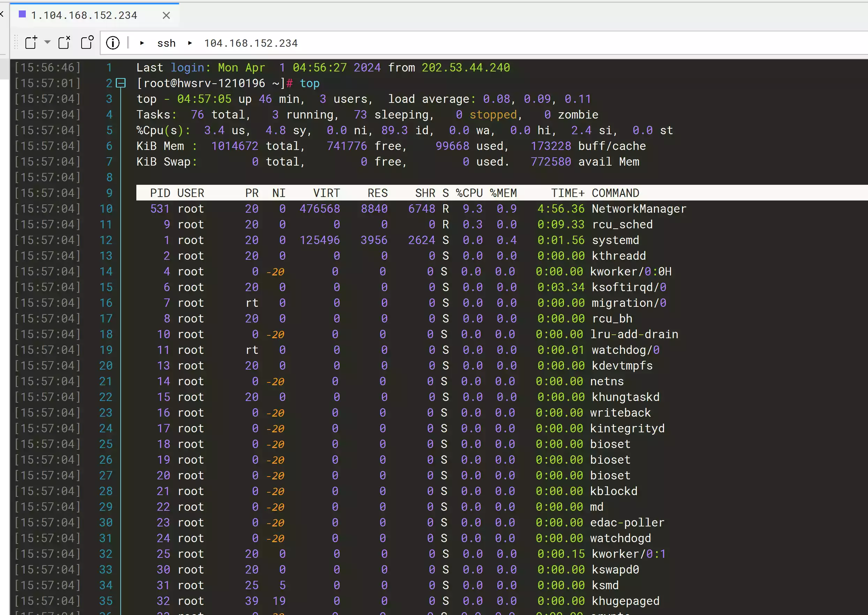Click the 89.3 id CPU idle value
Viewport: 868px width, 615px height.
tap(395, 131)
